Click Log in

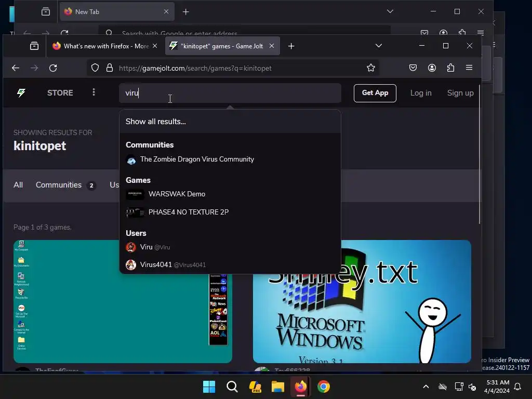pyautogui.click(x=421, y=93)
